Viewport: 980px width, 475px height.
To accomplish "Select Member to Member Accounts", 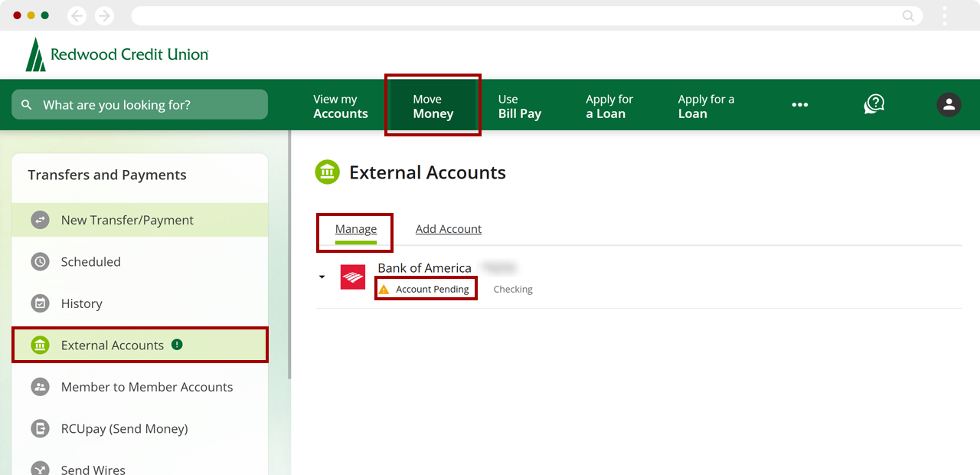I will click(140, 387).
